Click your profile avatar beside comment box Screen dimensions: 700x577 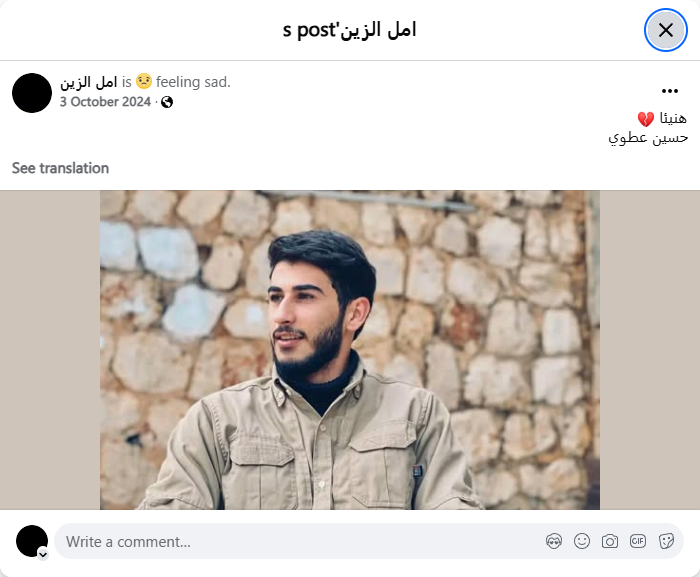(x=32, y=541)
